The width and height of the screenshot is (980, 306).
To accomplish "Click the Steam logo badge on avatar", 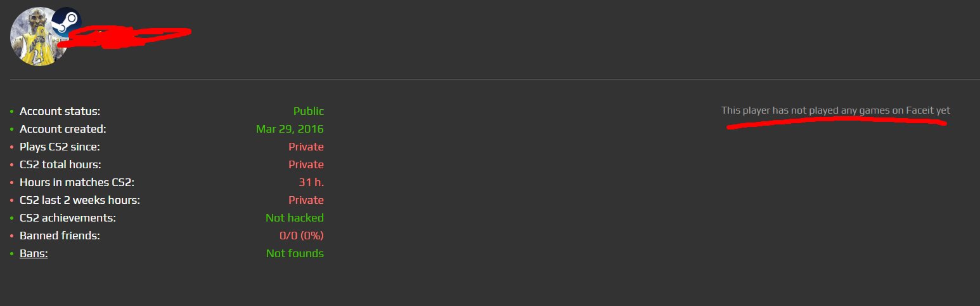I will click(x=67, y=23).
